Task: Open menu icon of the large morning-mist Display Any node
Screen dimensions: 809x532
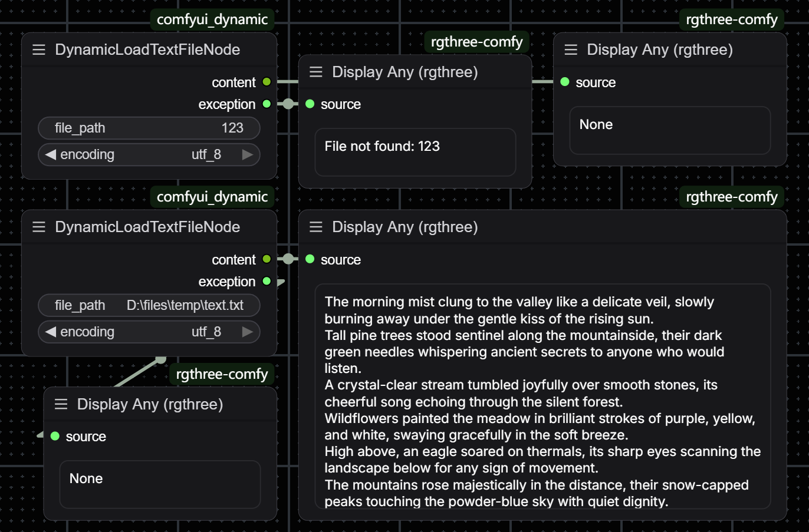Action: [316, 227]
